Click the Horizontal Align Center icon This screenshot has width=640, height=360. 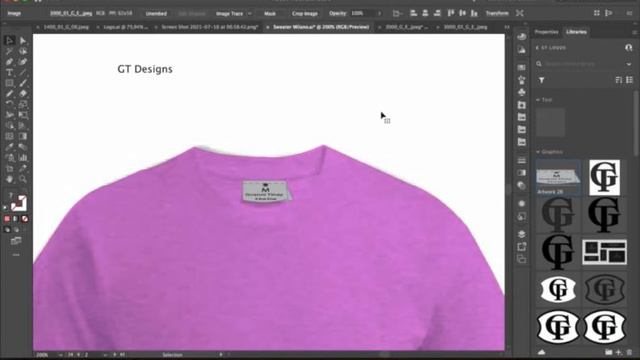pos(425,13)
